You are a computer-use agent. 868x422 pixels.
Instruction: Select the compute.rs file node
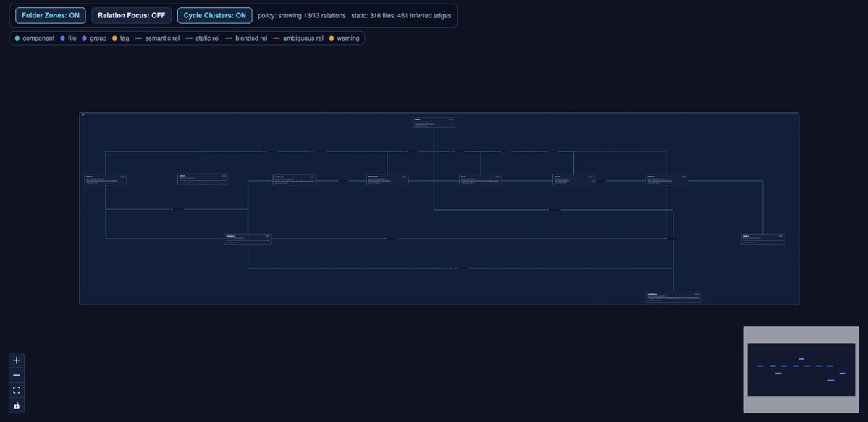click(x=673, y=297)
